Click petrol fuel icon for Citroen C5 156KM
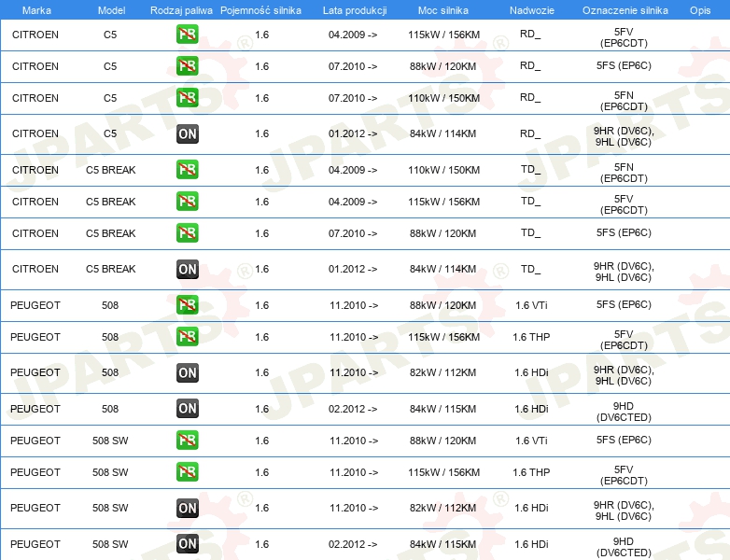 (187, 35)
